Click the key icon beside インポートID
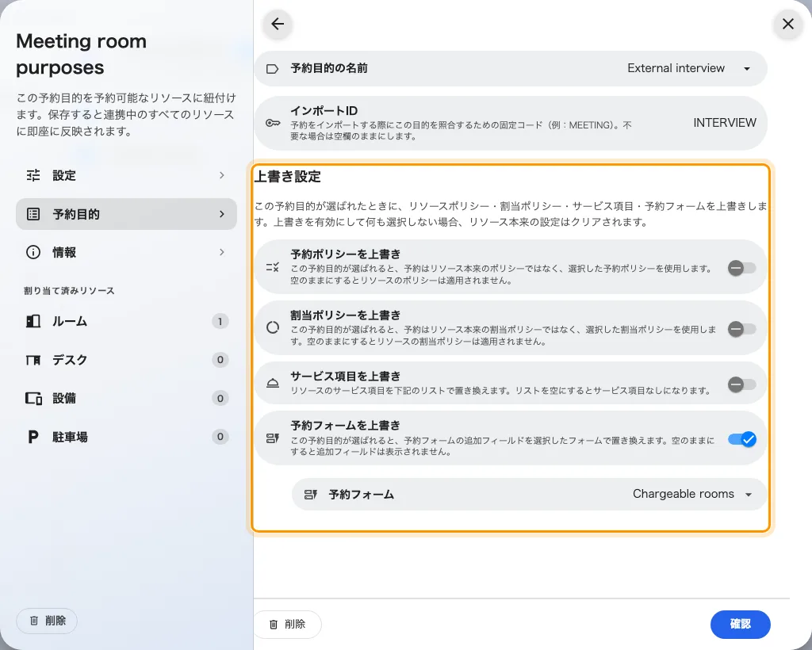812x650 pixels. (x=273, y=123)
